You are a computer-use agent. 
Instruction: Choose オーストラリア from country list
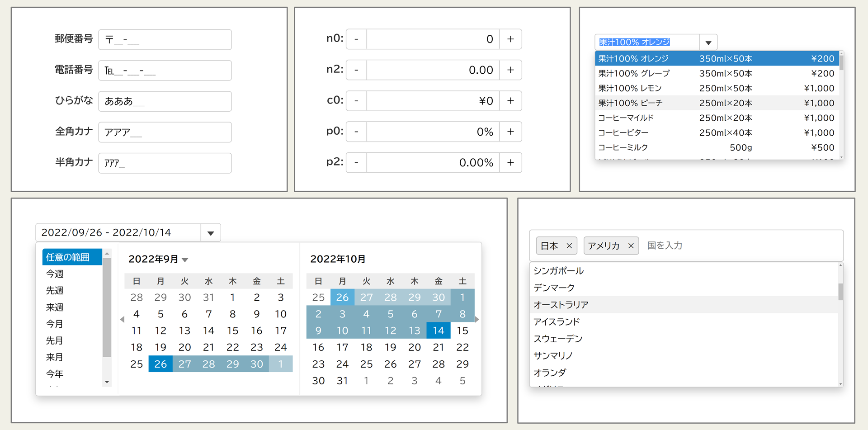pyautogui.click(x=684, y=305)
